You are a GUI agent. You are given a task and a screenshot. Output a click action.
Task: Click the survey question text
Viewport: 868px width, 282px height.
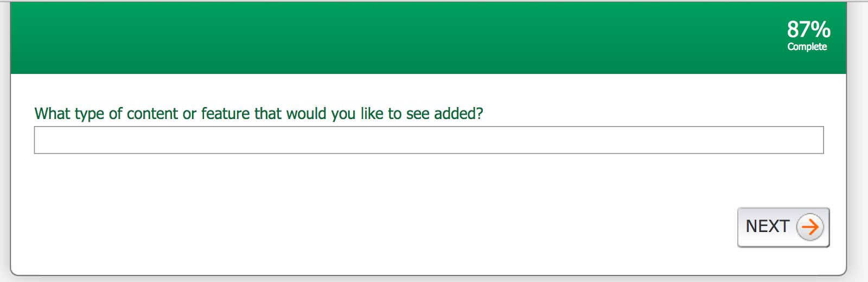click(258, 114)
